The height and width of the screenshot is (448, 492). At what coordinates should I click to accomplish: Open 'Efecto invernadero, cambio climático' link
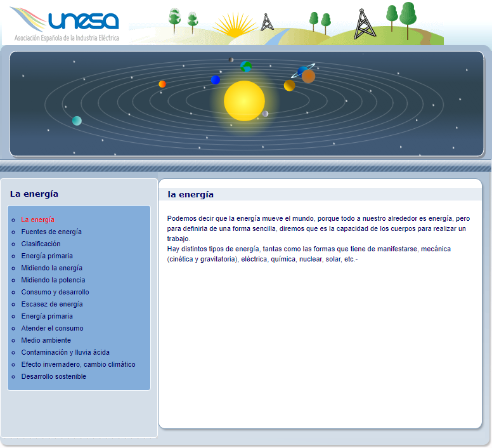click(x=78, y=364)
